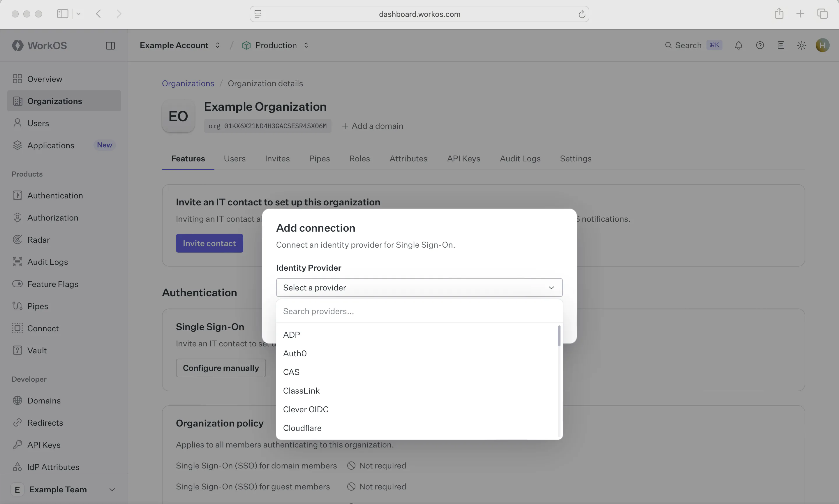Click the provider list scrollbar
This screenshot has width=839, height=504.
pyautogui.click(x=559, y=336)
